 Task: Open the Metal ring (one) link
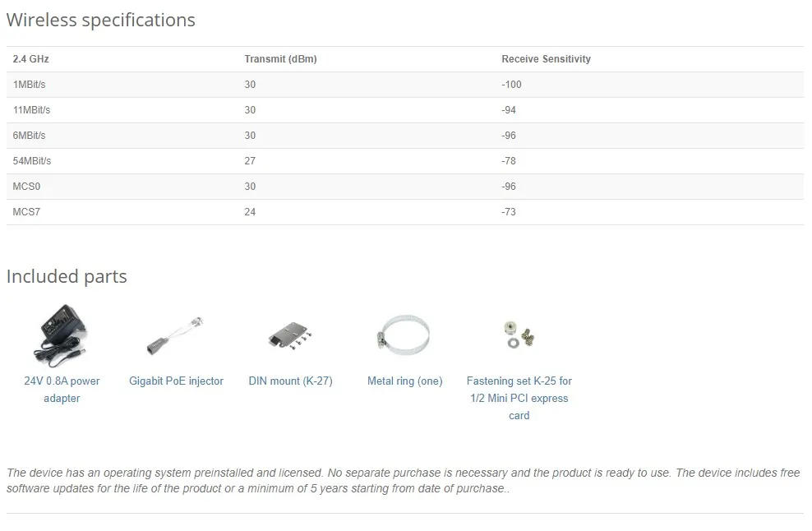[x=404, y=381]
